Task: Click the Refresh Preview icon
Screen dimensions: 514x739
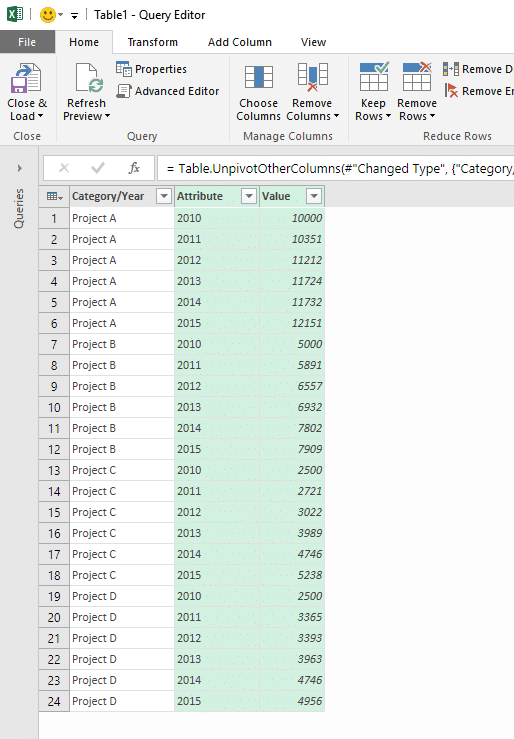Action: [88, 78]
